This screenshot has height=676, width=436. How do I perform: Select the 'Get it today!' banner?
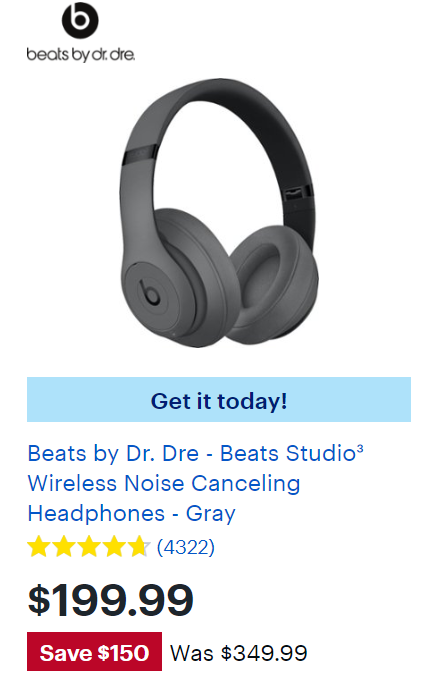(219, 400)
